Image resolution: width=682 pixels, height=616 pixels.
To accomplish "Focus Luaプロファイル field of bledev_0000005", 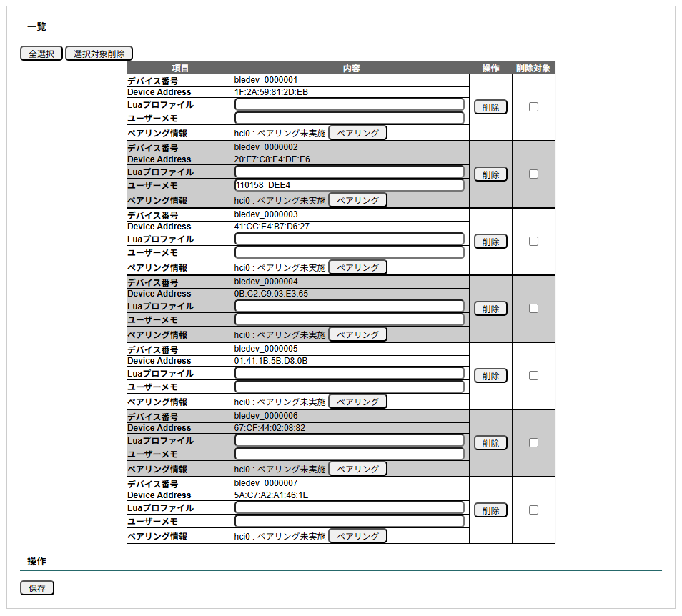I will point(350,373).
